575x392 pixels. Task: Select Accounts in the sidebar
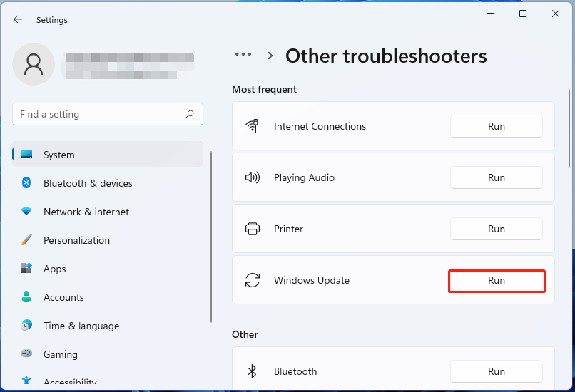108,297
